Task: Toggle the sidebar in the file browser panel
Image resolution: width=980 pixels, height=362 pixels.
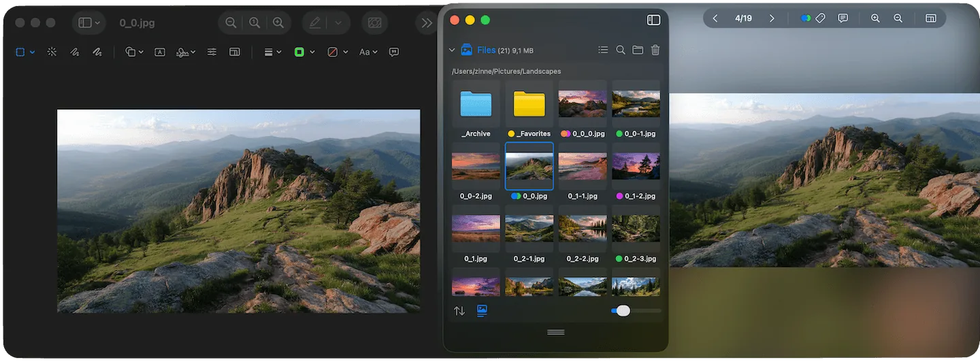Action: tap(653, 20)
